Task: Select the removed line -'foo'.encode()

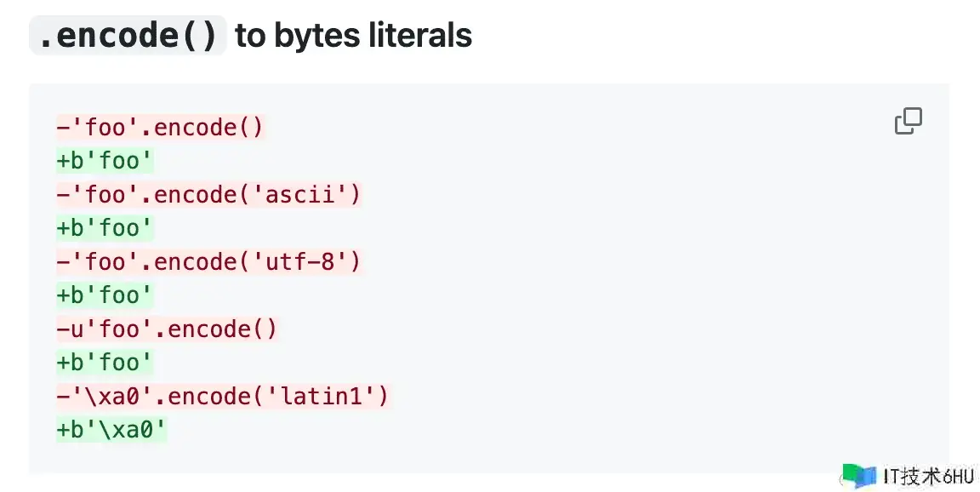Action: (x=161, y=128)
